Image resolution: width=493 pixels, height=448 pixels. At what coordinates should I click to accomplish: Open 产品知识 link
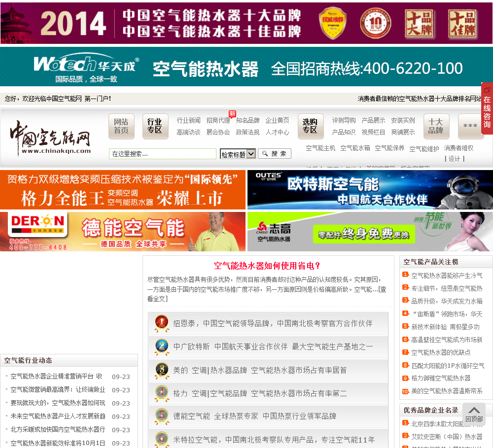pyautogui.click(x=344, y=133)
